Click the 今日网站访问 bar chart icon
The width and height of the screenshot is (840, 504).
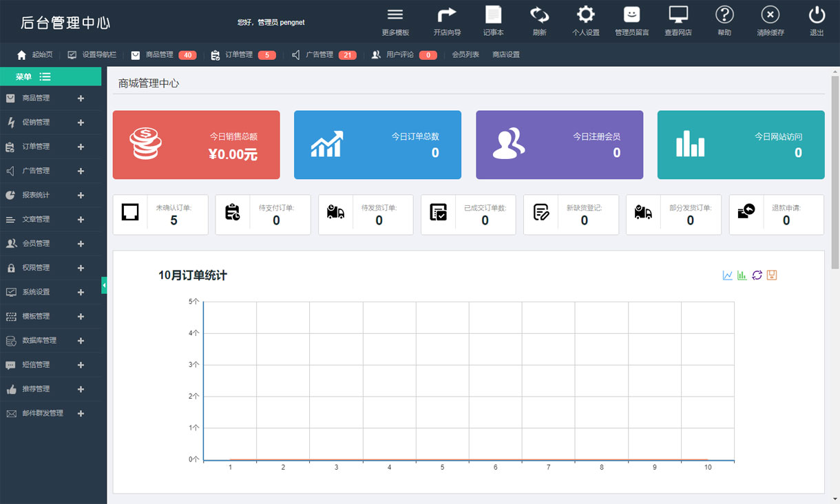coord(691,144)
